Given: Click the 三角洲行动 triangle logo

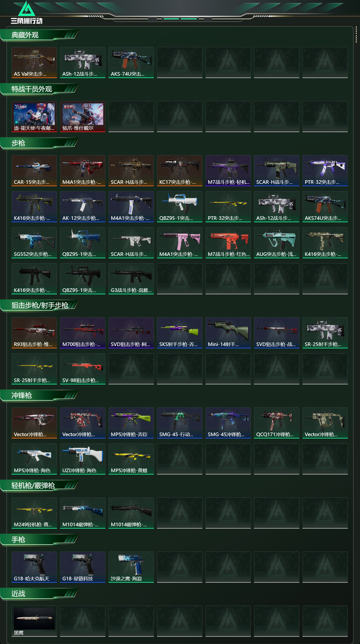Looking at the screenshot, I should coord(26,9).
